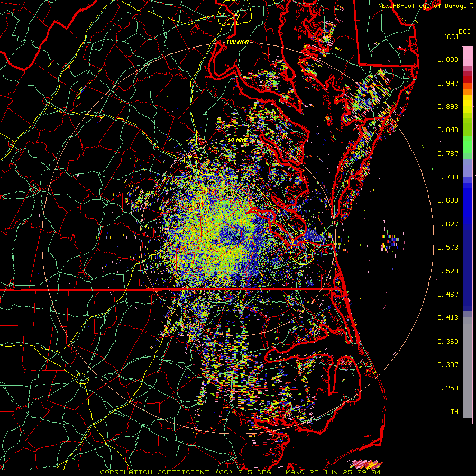Click the CORRELATION COEFFICIENT (CC) caption text

[x=167, y=472]
